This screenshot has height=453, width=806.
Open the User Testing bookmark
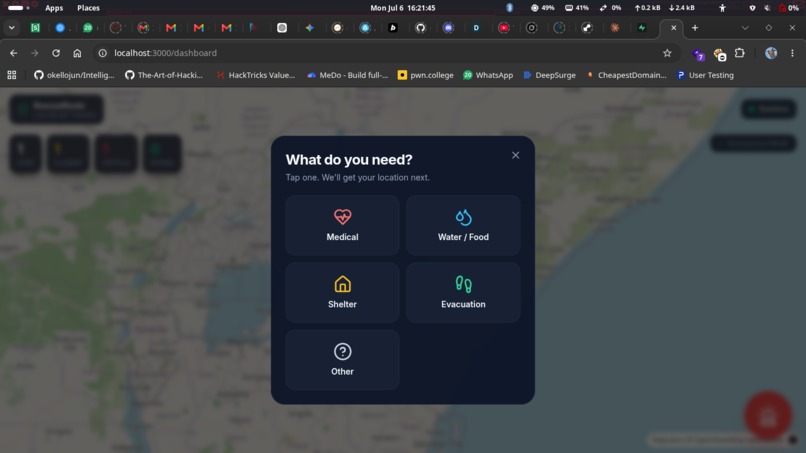(x=705, y=75)
